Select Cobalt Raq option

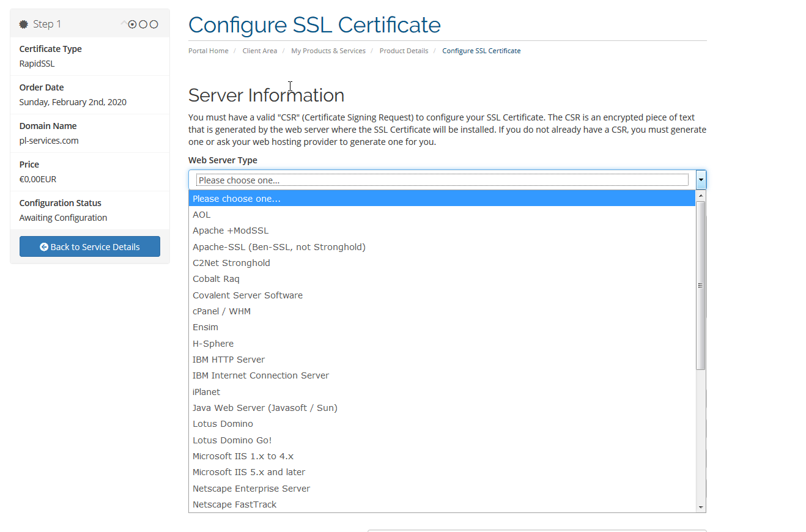tap(442, 279)
